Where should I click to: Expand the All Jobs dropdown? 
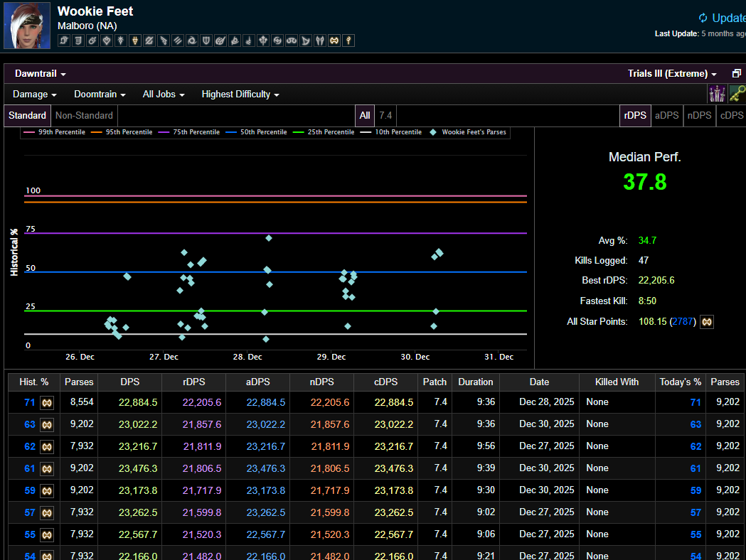(x=164, y=94)
